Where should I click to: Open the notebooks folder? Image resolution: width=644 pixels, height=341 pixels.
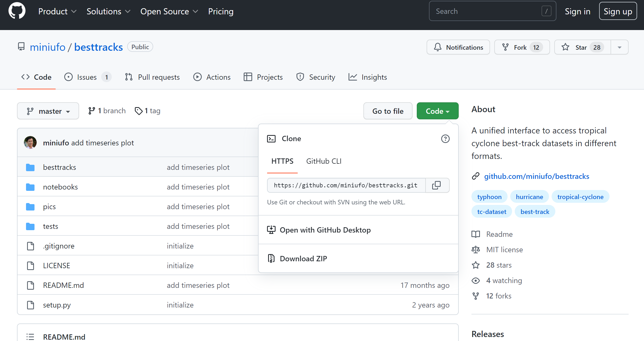(x=60, y=187)
